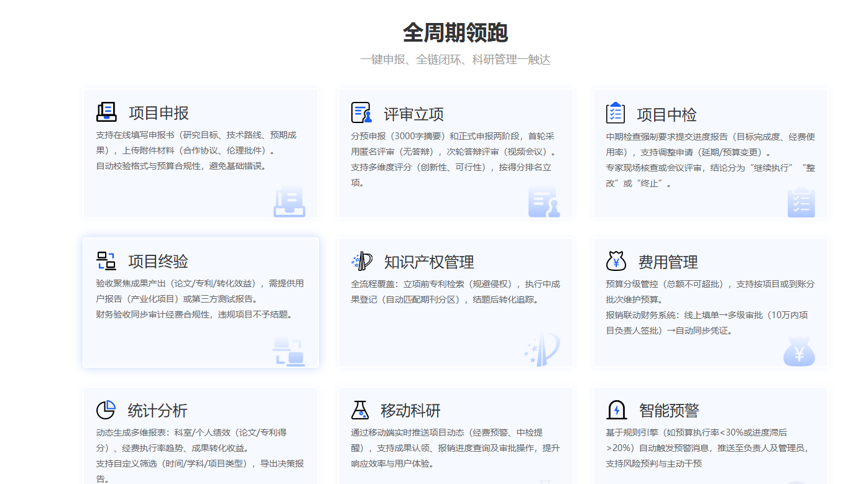Click the 全周期领跑 page heading

pos(455,32)
